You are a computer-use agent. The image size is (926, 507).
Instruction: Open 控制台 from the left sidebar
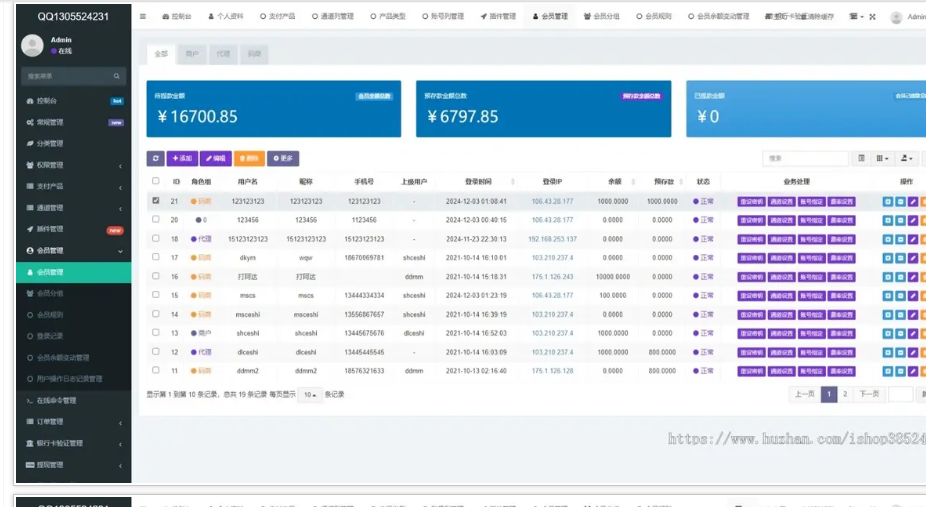pyautogui.click(x=47, y=101)
